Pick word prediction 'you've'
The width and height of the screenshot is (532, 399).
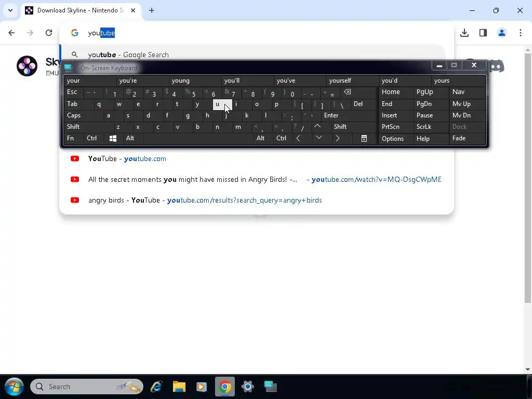point(300,81)
